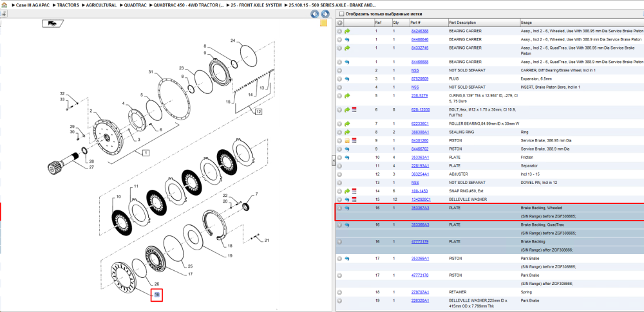The image size is (644, 312).
Task: Go to the home page icon
Action: (x=4, y=6)
